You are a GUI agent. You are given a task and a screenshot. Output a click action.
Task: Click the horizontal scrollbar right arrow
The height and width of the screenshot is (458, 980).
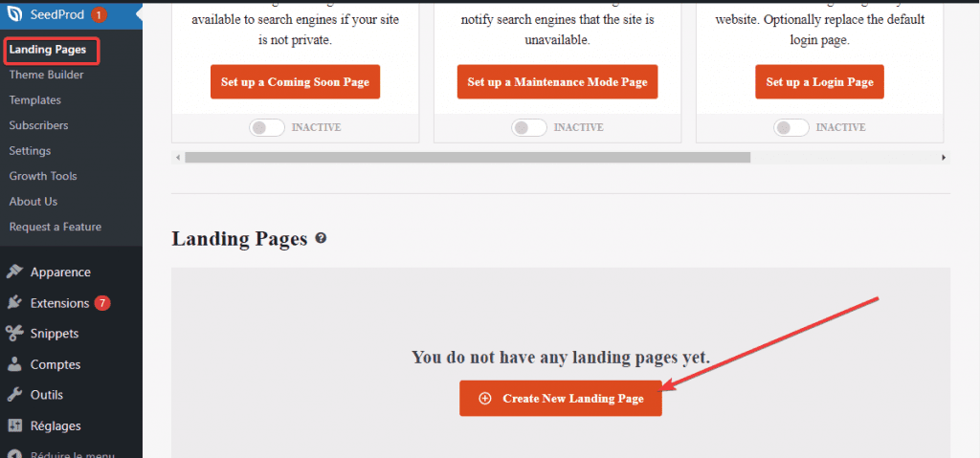coord(944,158)
